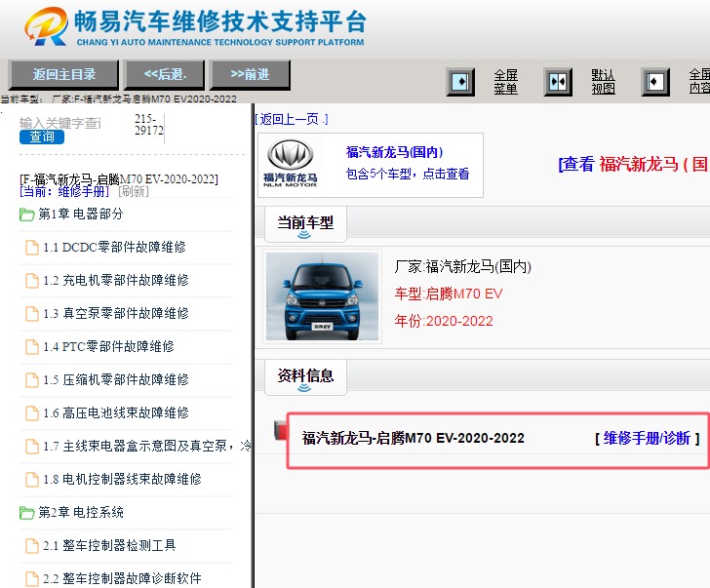
Task: Click the red book icon beside the manual entry
Action: pyautogui.click(x=280, y=430)
